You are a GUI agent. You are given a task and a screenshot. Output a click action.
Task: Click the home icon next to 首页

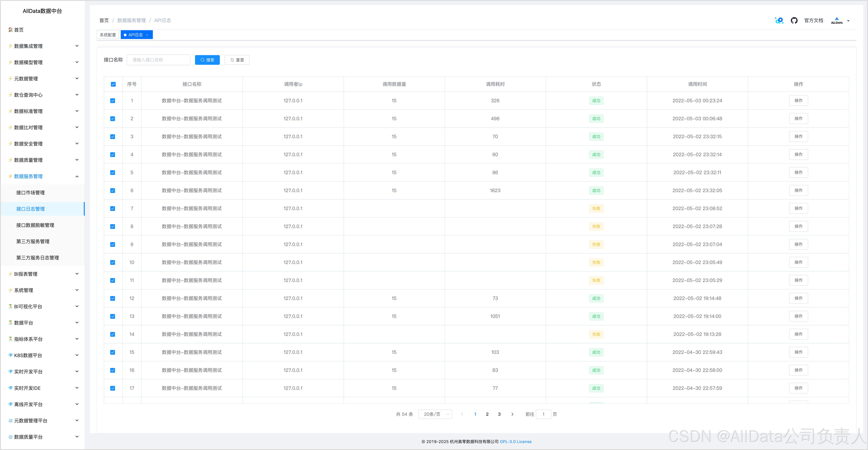coord(11,30)
